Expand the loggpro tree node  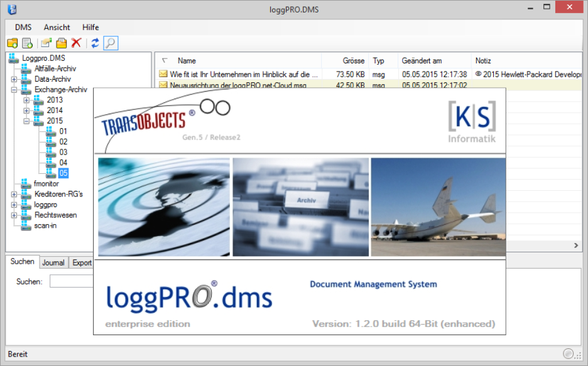(x=14, y=205)
